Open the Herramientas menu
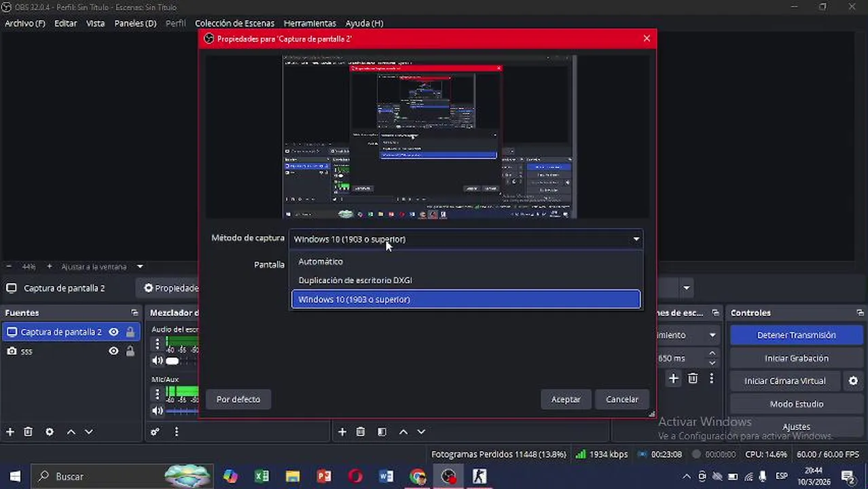This screenshot has width=868, height=489. [310, 23]
